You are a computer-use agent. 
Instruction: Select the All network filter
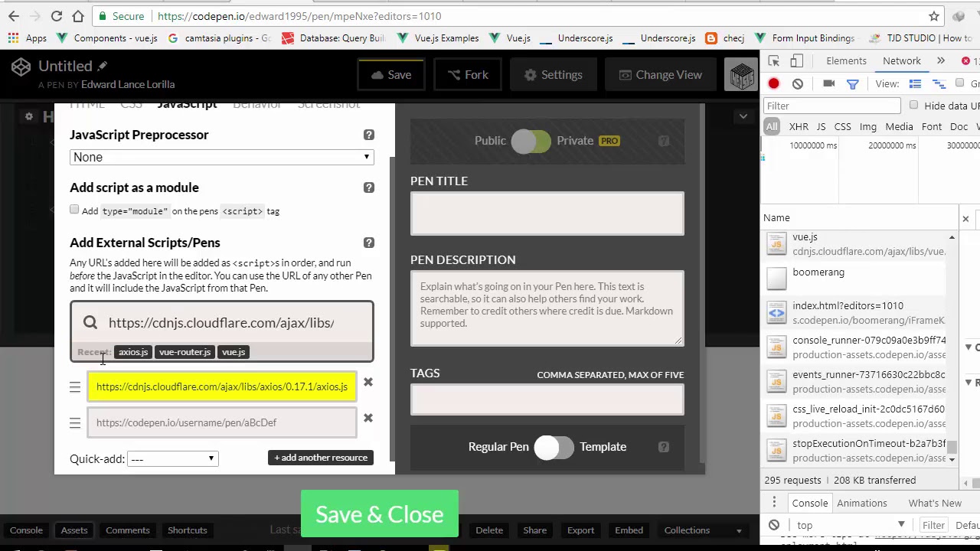coord(772,127)
